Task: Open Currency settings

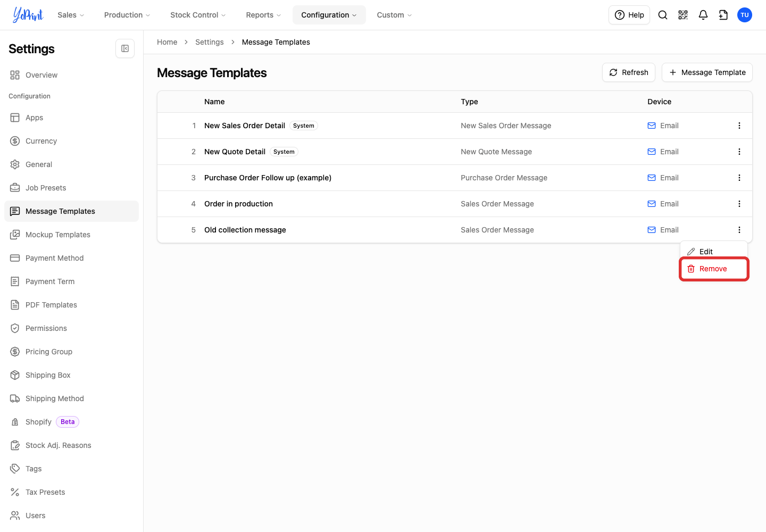Action: tap(71, 141)
